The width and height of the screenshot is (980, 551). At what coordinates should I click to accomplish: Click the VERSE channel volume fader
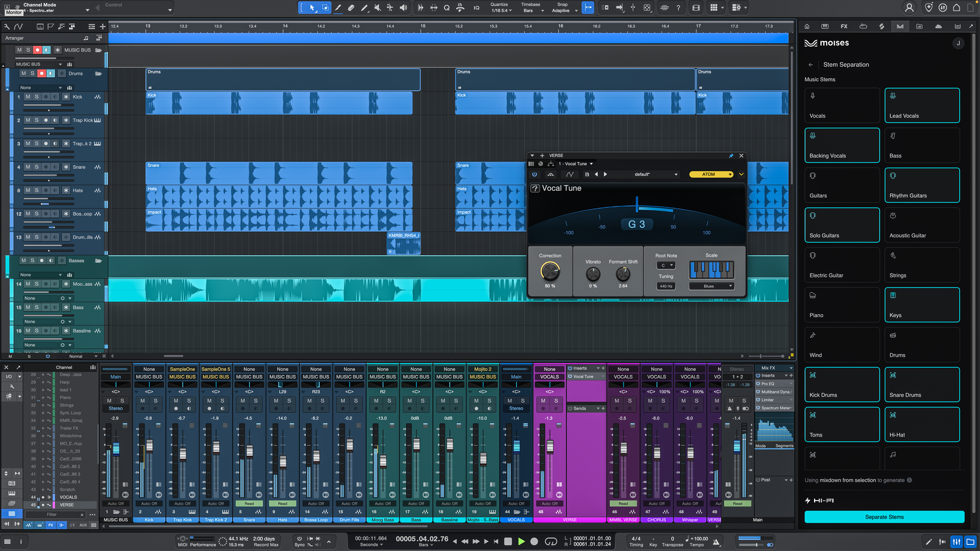(x=550, y=447)
